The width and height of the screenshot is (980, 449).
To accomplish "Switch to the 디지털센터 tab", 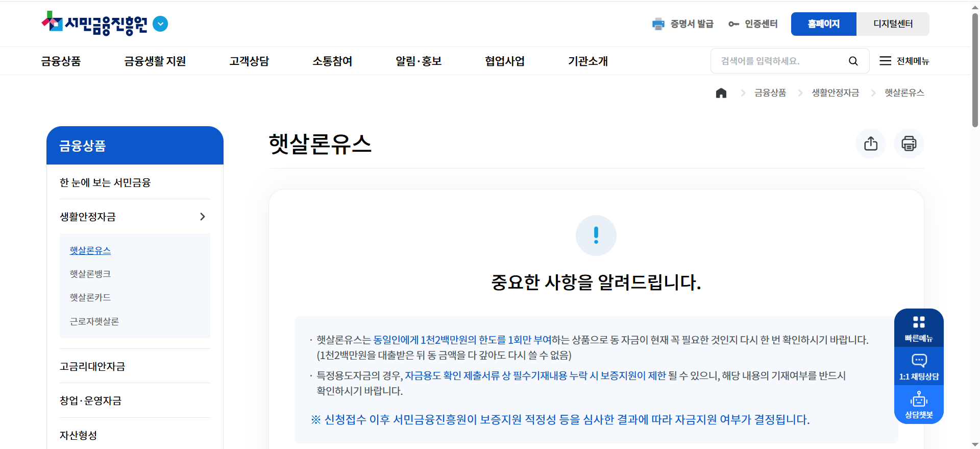I will pyautogui.click(x=893, y=24).
